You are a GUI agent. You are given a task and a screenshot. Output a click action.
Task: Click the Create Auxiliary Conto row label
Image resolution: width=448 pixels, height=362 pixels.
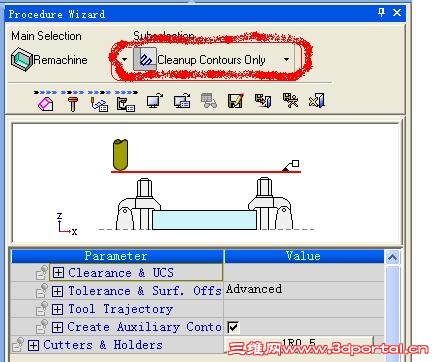144,327
